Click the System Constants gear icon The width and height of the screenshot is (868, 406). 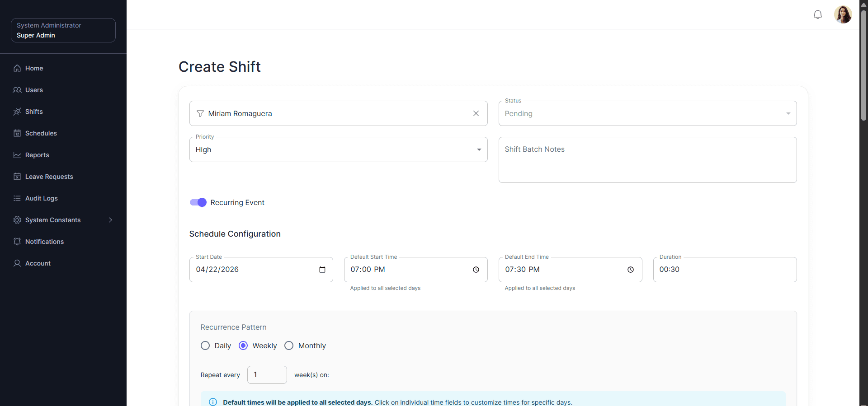click(17, 220)
